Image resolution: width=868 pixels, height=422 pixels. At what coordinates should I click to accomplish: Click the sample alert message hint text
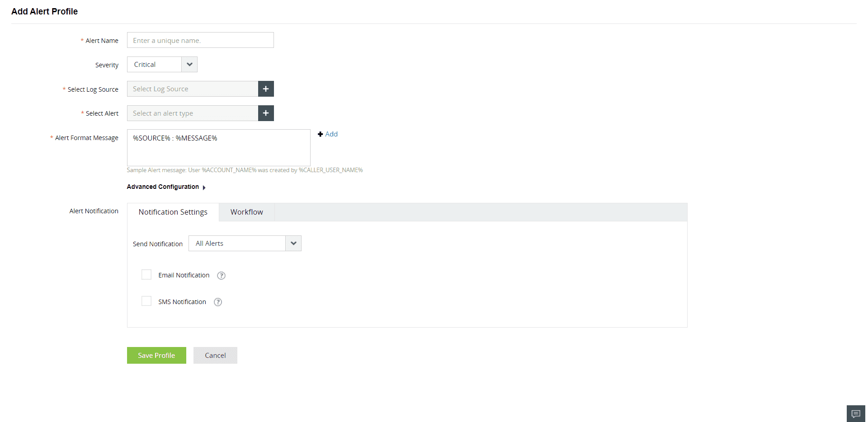245,170
